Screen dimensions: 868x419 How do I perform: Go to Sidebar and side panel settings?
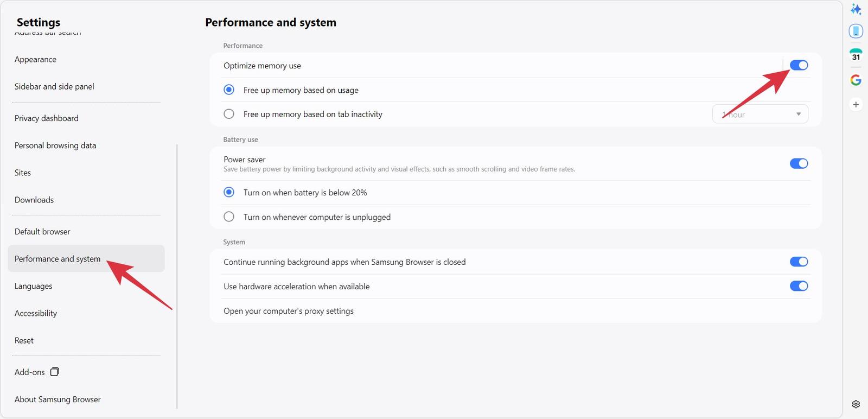tap(54, 86)
